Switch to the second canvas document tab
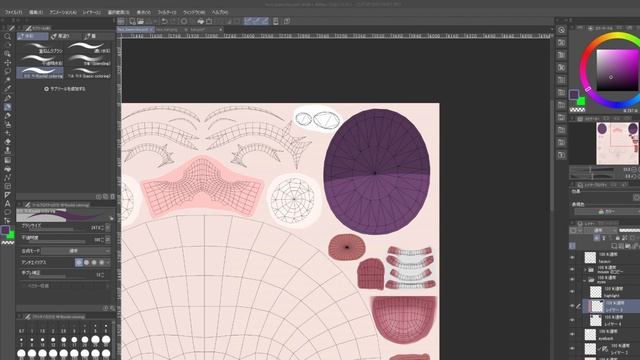640x360 pixels. pos(168,30)
